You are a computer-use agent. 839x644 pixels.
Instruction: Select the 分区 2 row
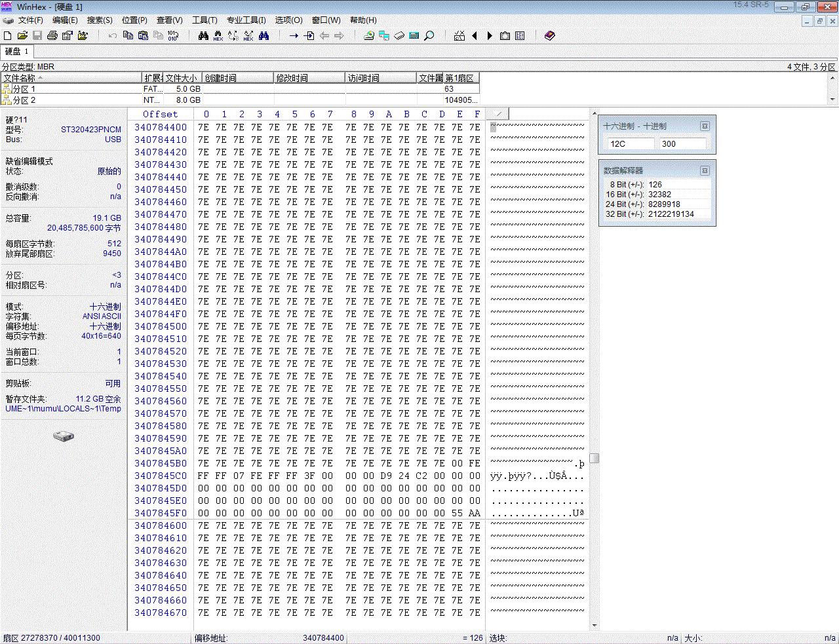pos(241,100)
